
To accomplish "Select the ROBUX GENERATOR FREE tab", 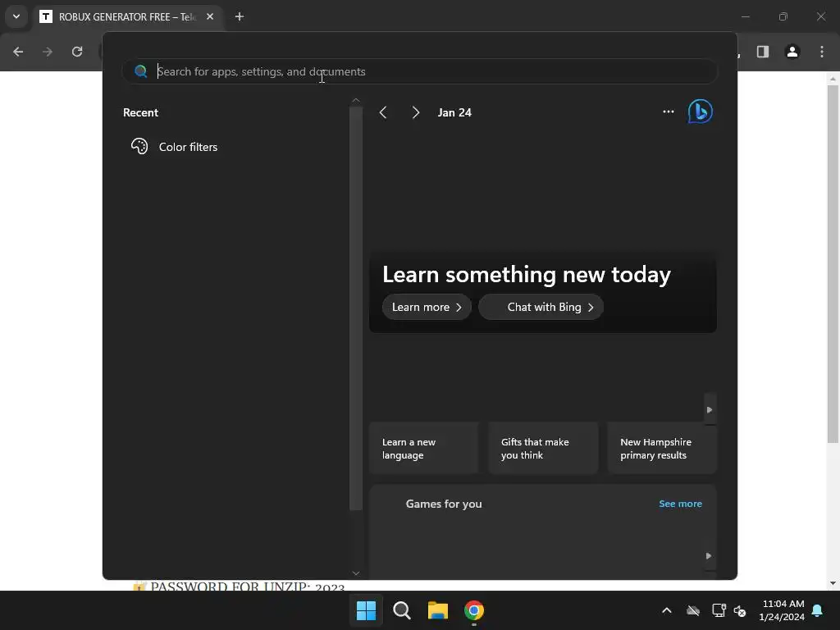I will tap(127, 16).
